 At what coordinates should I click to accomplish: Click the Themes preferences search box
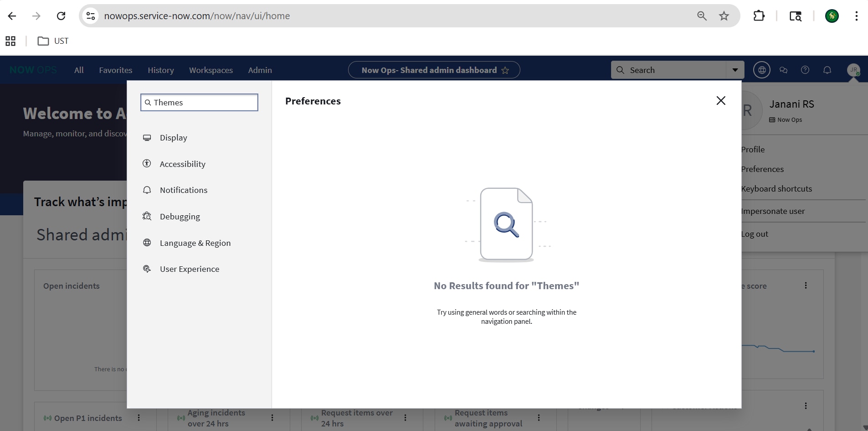click(200, 103)
